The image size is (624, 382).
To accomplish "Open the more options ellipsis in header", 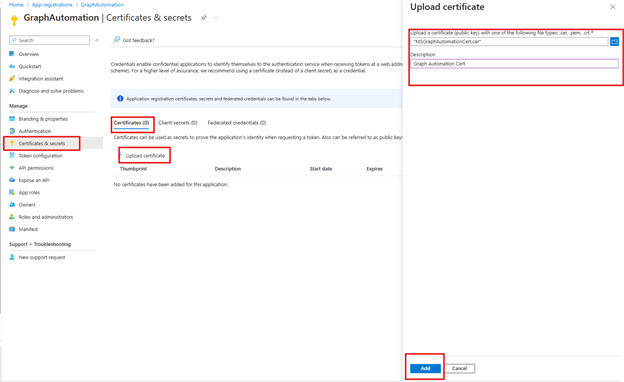I will point(216,18).
